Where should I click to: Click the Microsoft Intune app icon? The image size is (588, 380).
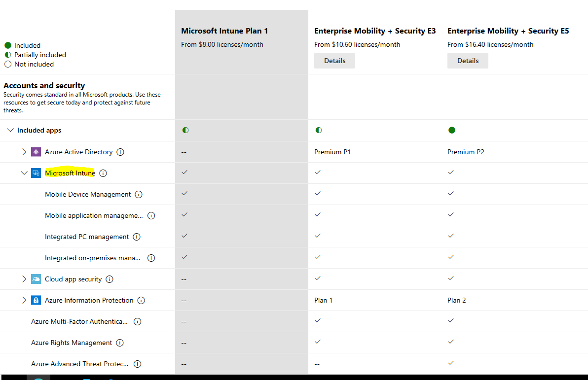point(36,173)
